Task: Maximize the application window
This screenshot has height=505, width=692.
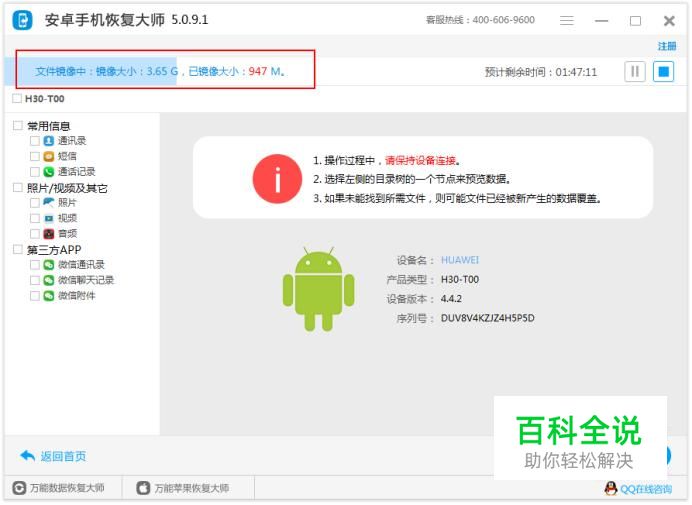Action: click(x=635, y=20)
